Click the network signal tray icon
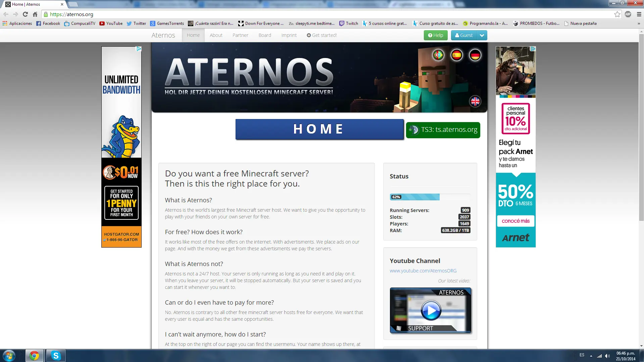Image resolution: width=644 pixels, height=362 pixels. [x=599, y=356]
